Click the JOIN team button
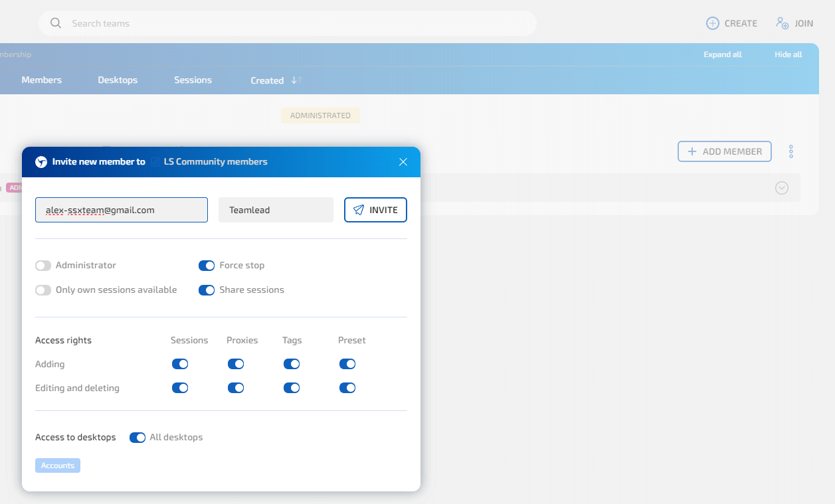The width and height of the screenshot is (835, 504). click(x=794, y=23)
